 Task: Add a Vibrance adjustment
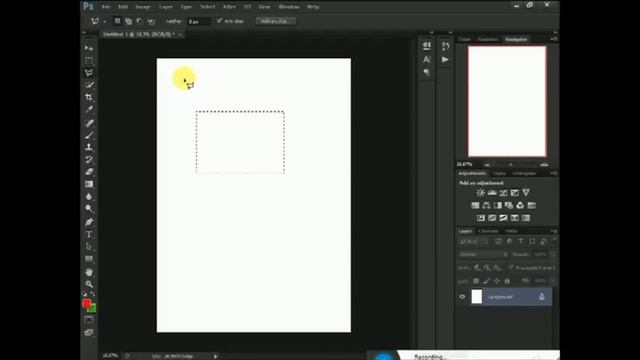pos(526,192)
